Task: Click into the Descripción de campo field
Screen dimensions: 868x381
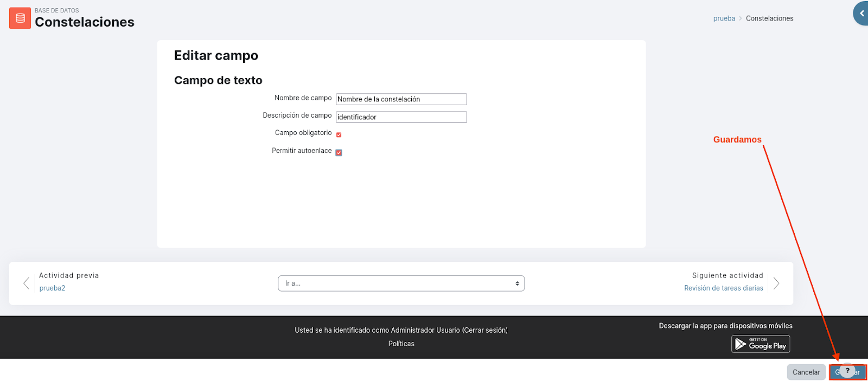Action: [x=401, y=117]
